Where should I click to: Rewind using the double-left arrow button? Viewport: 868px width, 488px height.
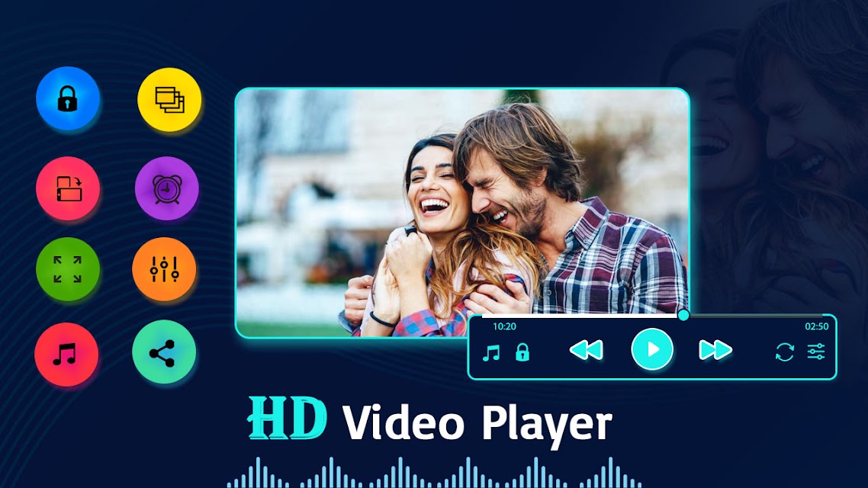(586, 350)
